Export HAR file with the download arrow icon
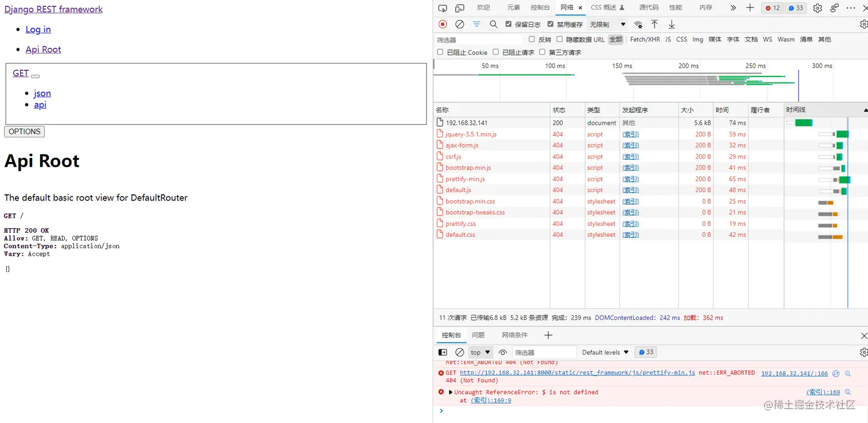The height and width of the screenshot is (423, 868). pos(672,24)
